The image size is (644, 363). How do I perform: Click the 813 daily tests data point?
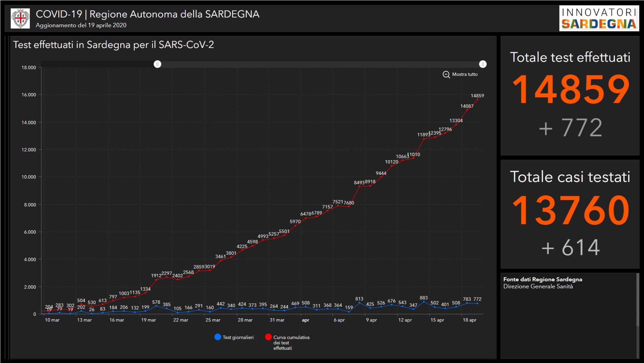click(x=359, y=303)
